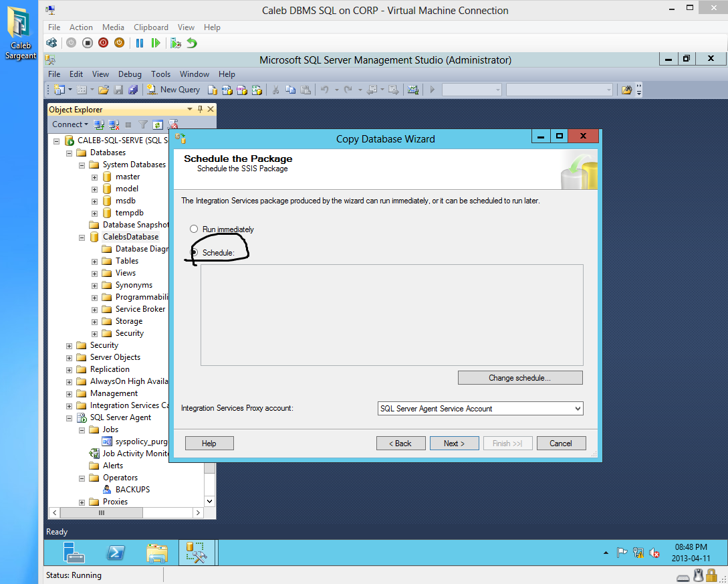This screenshot has height=584, width=728.
Task: Click the Analysis Services XMLA Query icon
Action: [x=257, y=90]
